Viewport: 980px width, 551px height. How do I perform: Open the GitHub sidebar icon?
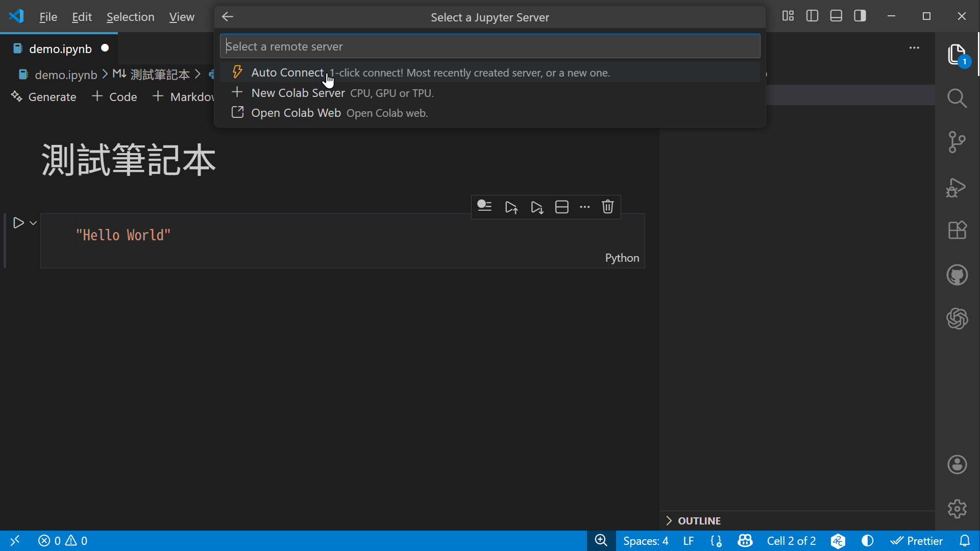(957, 275)
